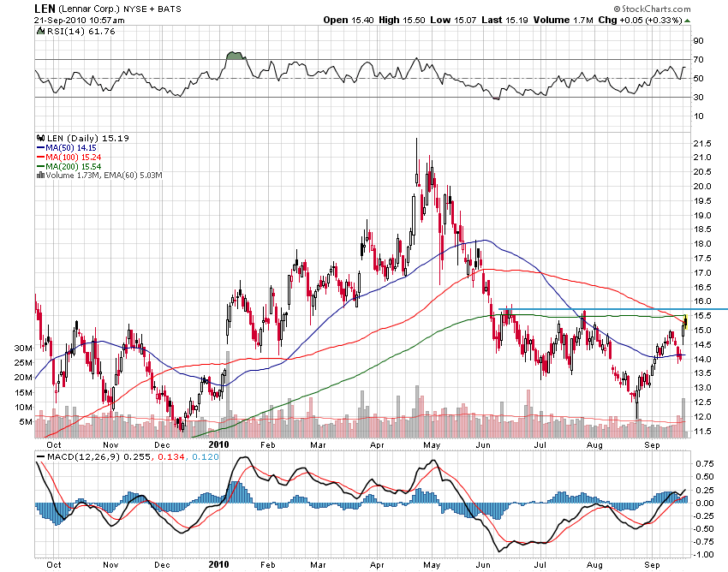Click the Last 15.19 quote value
Image resolution: width=728 pixels, height=572 pixels.
pyautogui.click(x=504, y=20)
